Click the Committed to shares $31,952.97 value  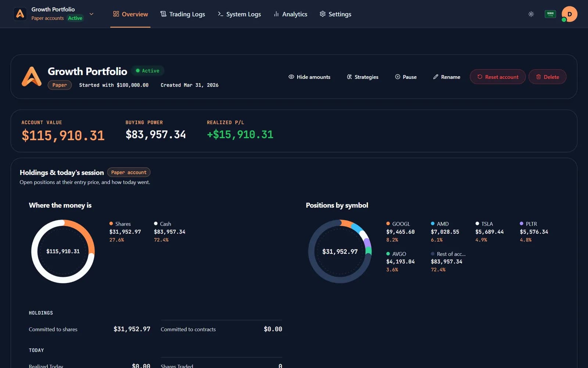coord(132,329)
